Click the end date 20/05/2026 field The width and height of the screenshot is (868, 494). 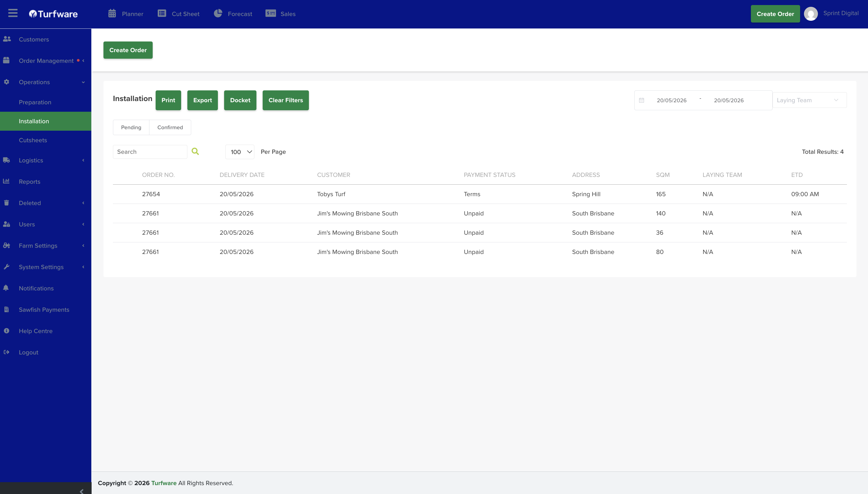coord(729,100)
